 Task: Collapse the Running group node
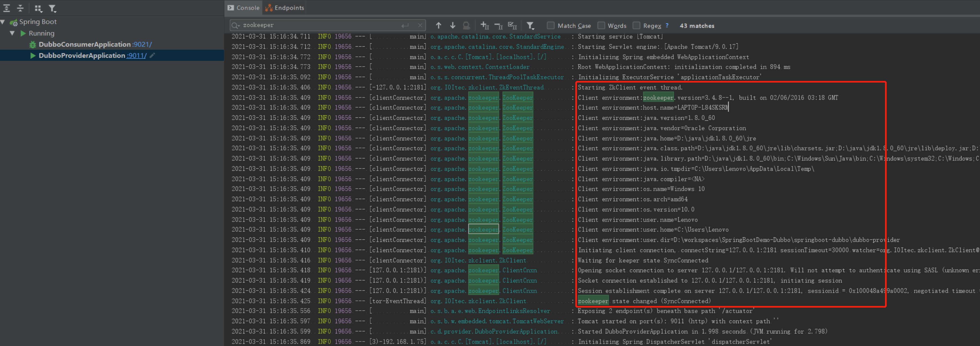coord(12,33)
